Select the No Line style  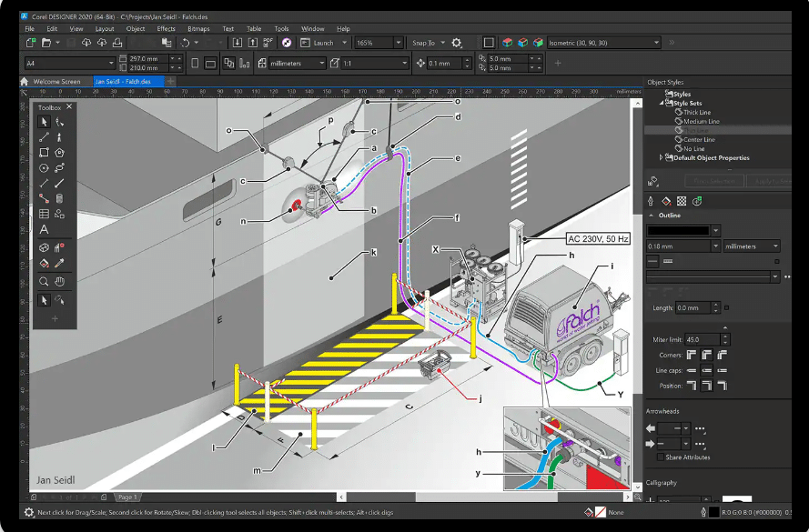(x=694, y=149)
